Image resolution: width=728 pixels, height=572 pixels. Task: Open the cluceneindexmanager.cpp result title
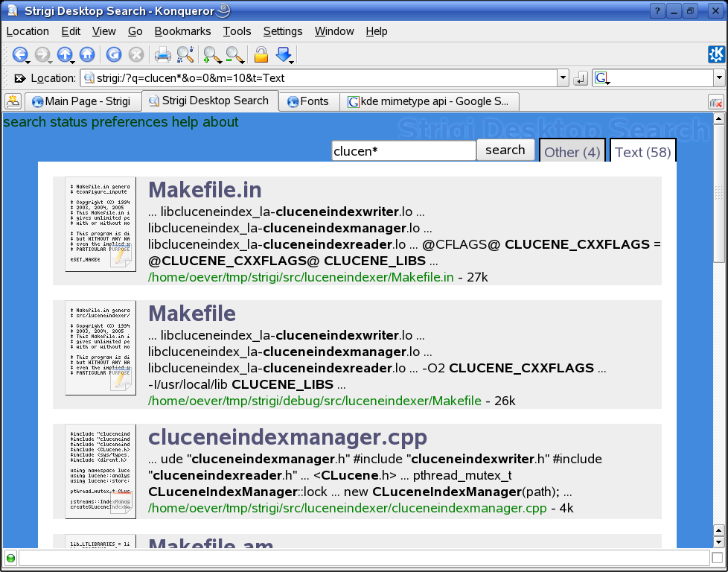[287, 436]
